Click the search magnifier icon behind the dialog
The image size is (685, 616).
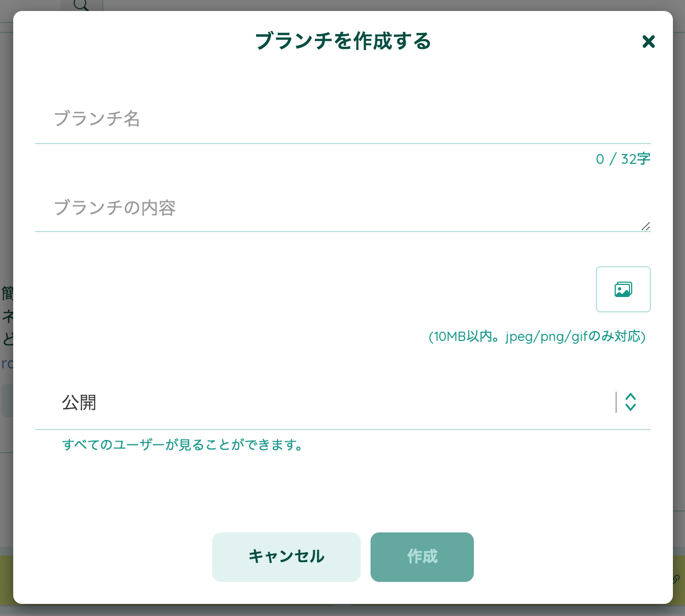(x=81, y=5)
